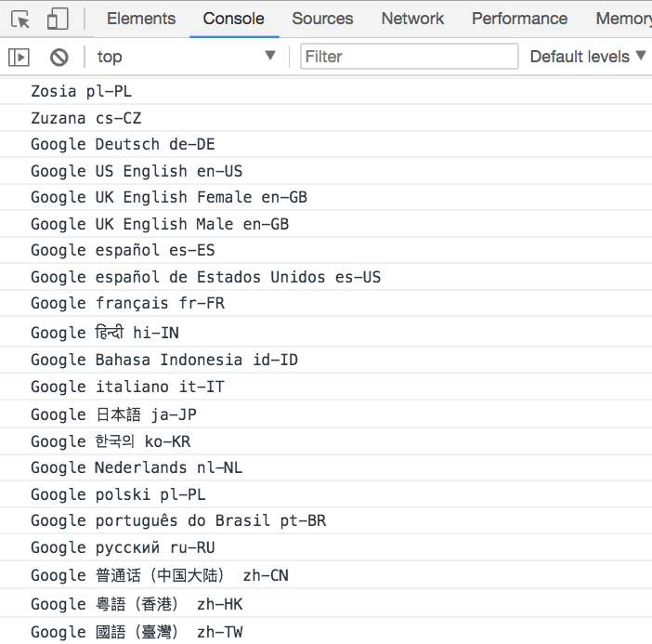
Task: Select "Google Bahasa Indonesia id-ID" line
Action: click(x=326, y=360)
